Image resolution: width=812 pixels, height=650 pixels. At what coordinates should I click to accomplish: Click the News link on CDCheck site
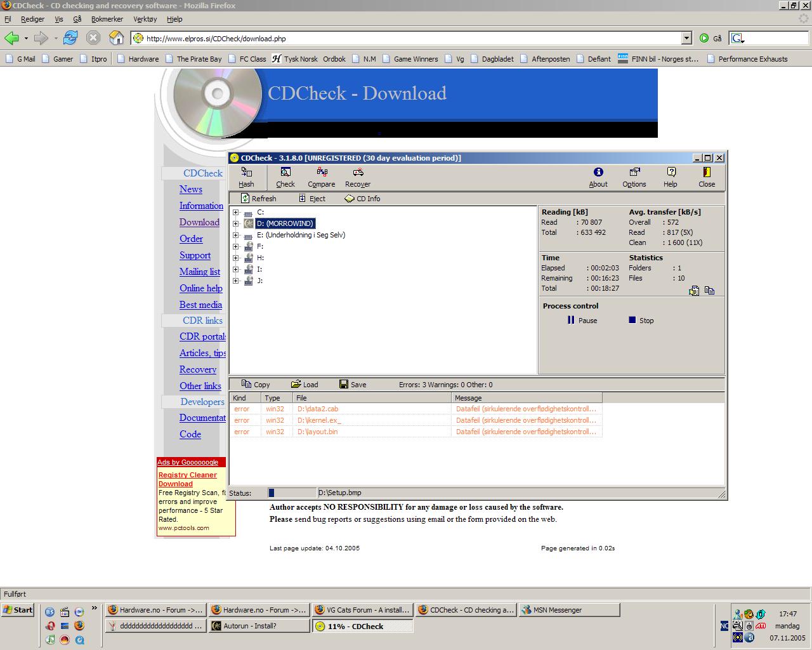click(x=191, y=189)
